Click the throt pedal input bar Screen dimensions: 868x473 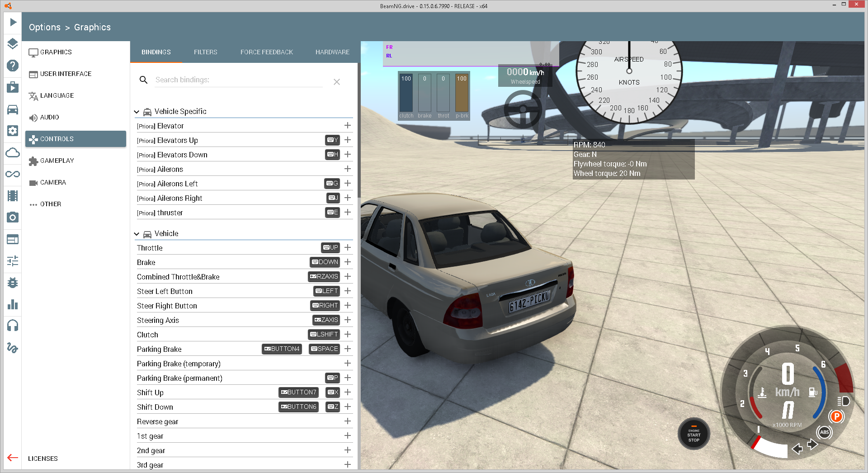443,93
